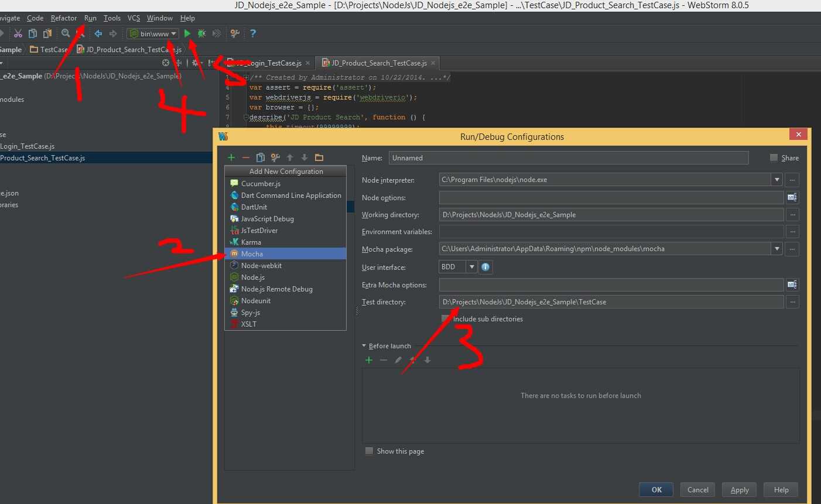Open the bin\www run configuration dropdown
Viewport: 821px width, 504px height.
click(x=153, y=33)
